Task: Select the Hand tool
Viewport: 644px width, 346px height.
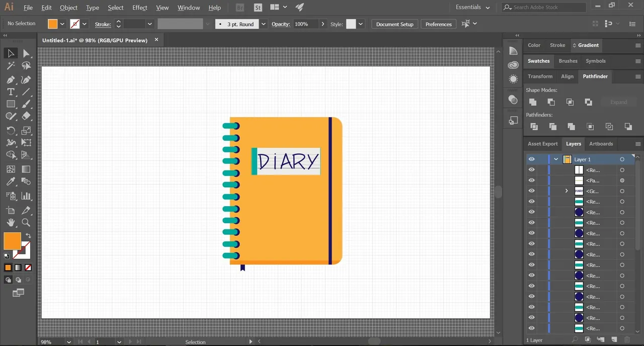Action: [11, 222]
